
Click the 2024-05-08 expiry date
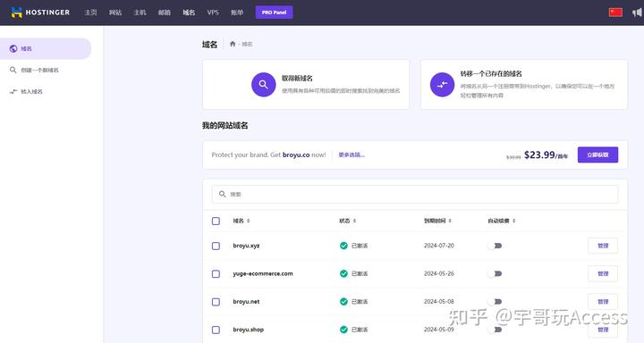439,302
